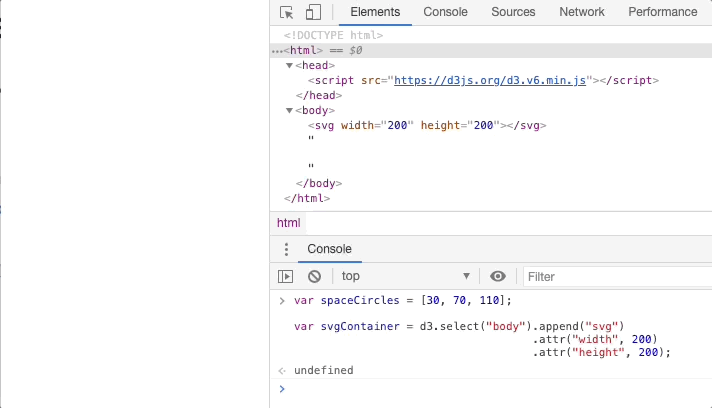
Task: Select the html == $0 element row
Action: [491, 50]
